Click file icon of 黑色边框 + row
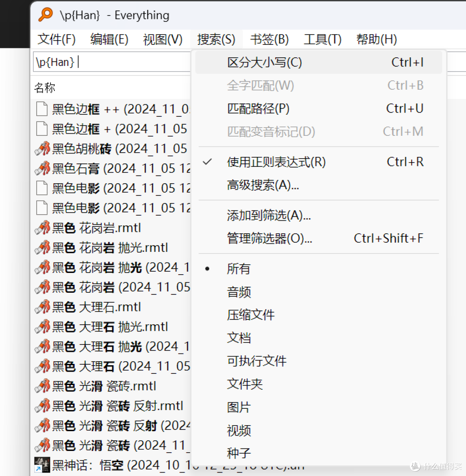 click(x=42, y=129)
